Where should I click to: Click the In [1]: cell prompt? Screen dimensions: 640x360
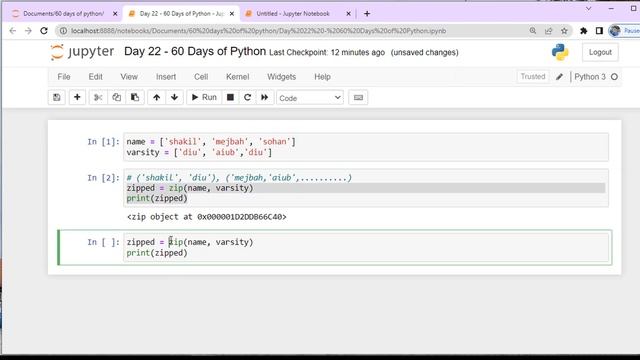click(103, 142)
